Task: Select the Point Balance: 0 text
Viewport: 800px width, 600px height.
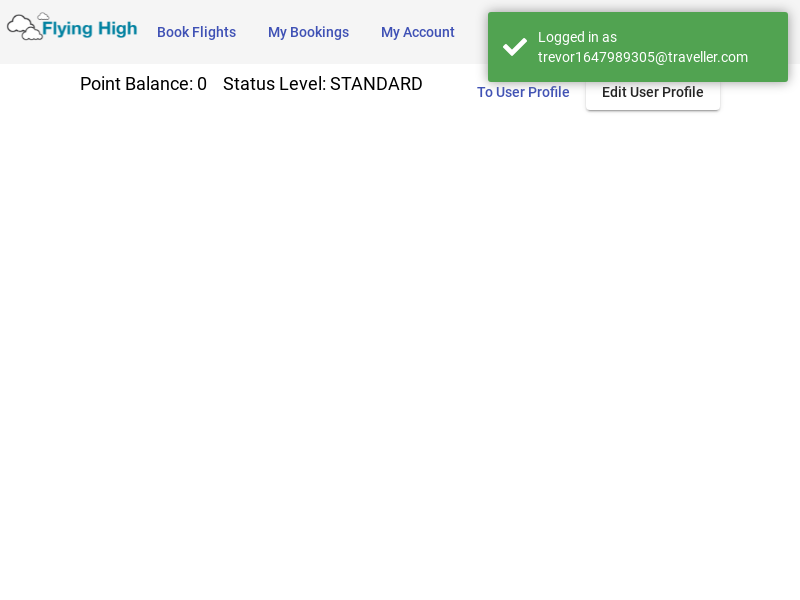Action: (143, 84)
